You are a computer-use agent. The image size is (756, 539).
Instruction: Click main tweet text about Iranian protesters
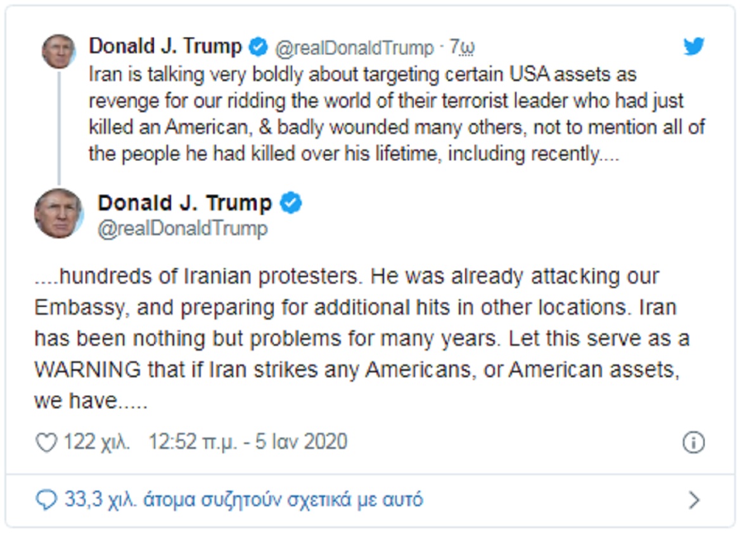[x=355, y=339]
